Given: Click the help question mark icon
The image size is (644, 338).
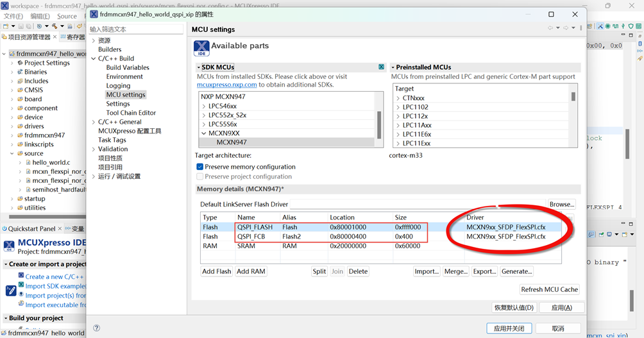Looking at the screenshot, I should (96, 328).
